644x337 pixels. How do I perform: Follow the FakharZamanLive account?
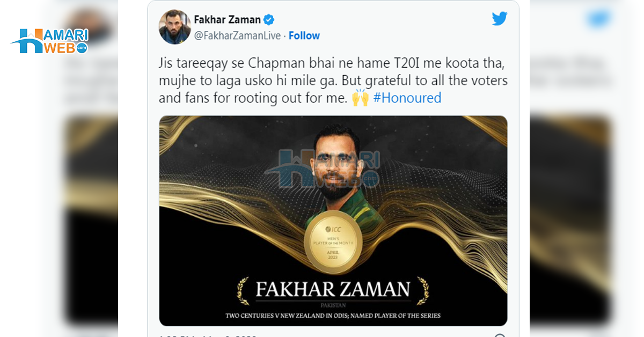click(x=304, y=35)
